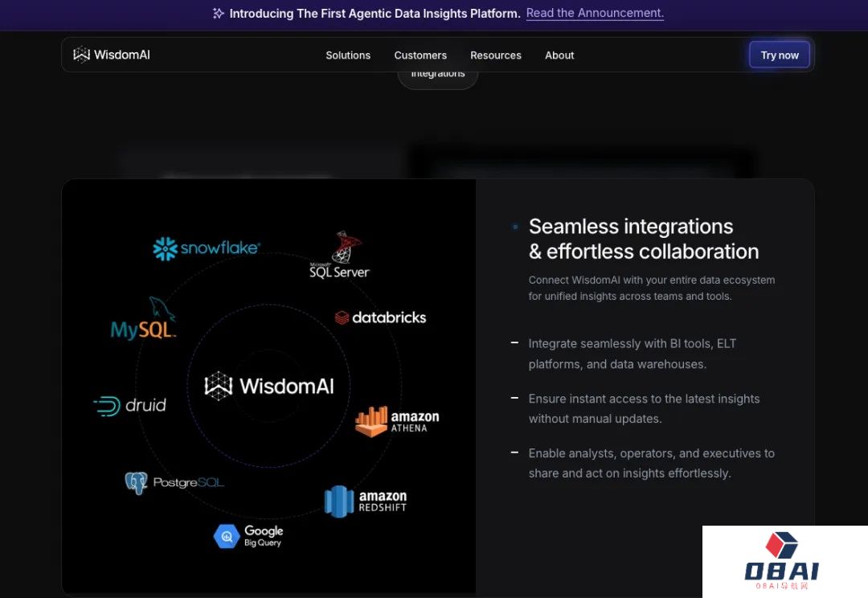The image size is (868, 598).
Task: Click the 'Connect WisdomAI with your entire data ecosystem' paragraph
Action: pyautogui.click(x=652, y=288)
